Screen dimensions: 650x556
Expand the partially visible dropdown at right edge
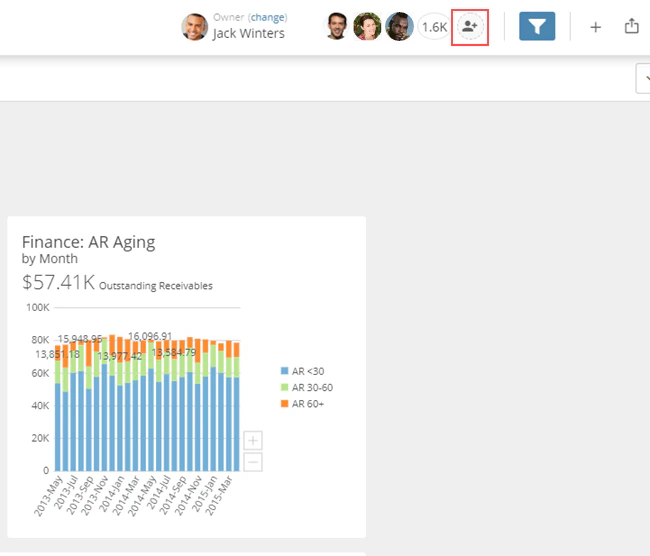(643, 78)
